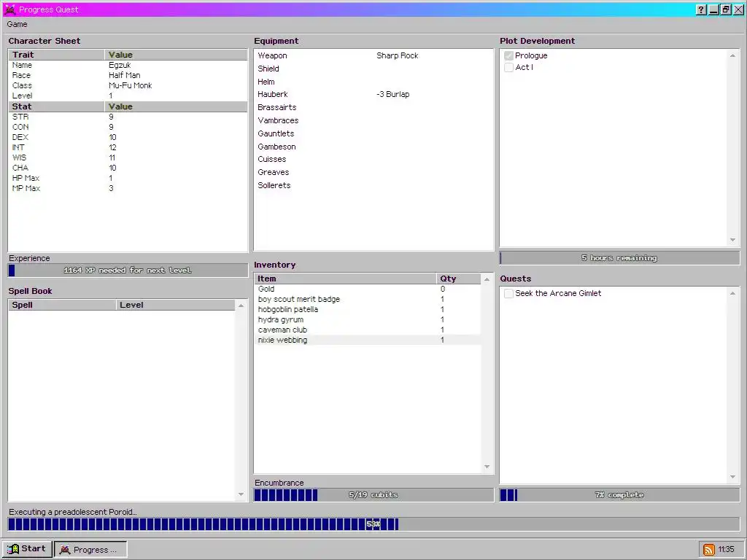Click the Stat column header
Image resolution: width=747 pixels, height=560 pixels.
click(57, 106)
